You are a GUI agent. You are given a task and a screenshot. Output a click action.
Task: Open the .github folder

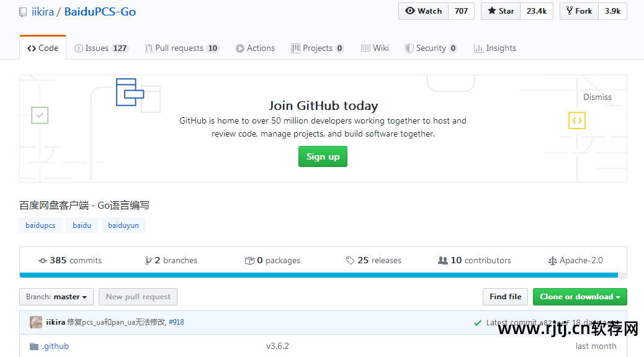(x=55, y=346)
